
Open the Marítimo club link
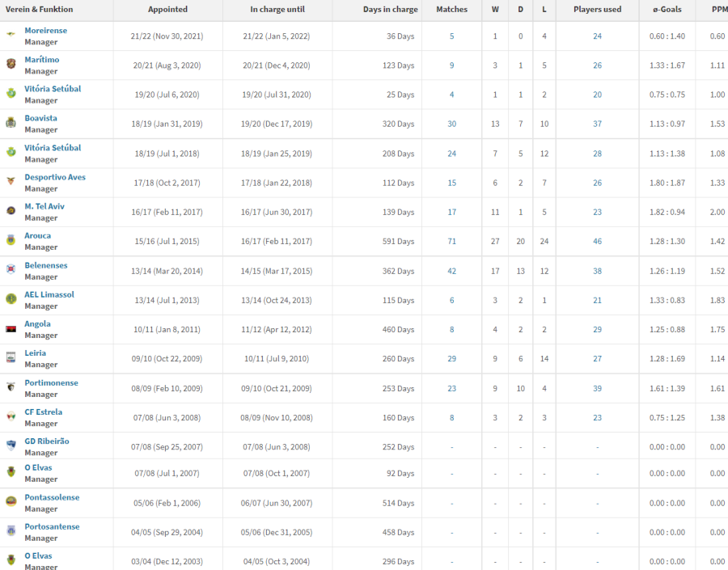coord(42,59)
